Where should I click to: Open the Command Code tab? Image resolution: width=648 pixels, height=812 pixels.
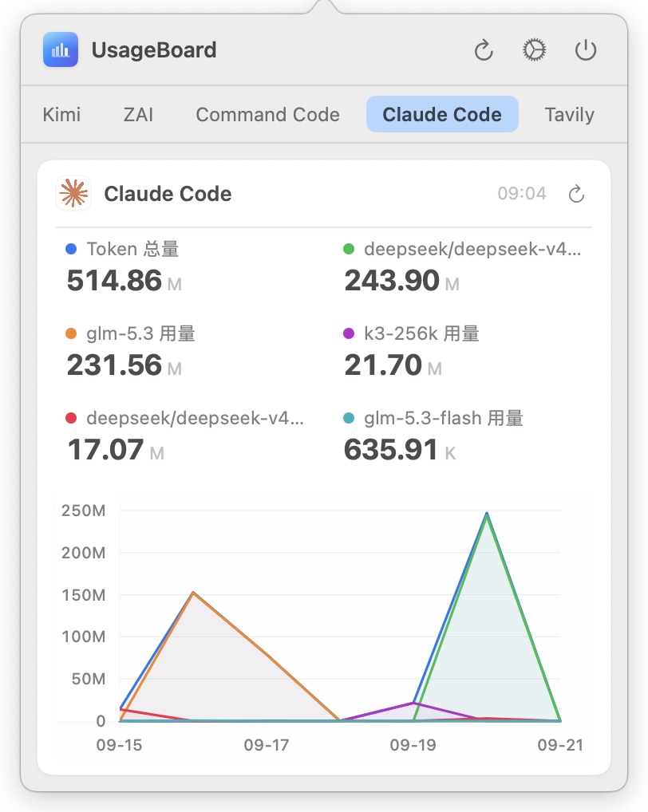tap(268, 114)
